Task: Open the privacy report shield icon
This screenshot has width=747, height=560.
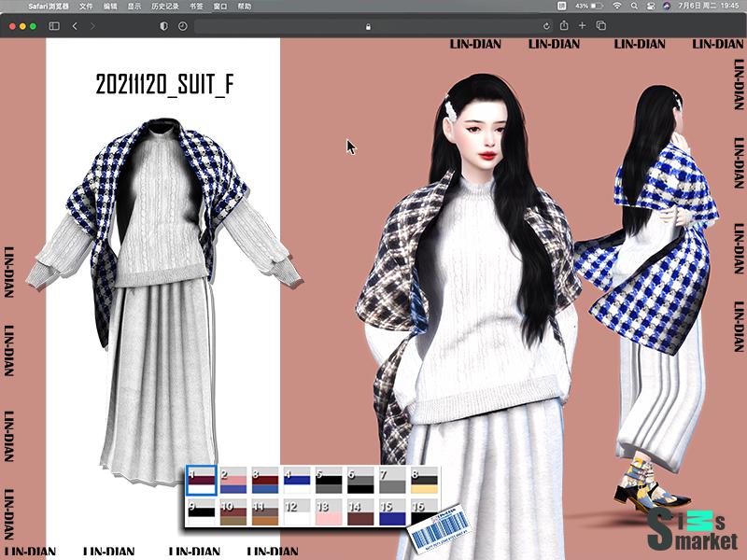Action: point(164,26)
